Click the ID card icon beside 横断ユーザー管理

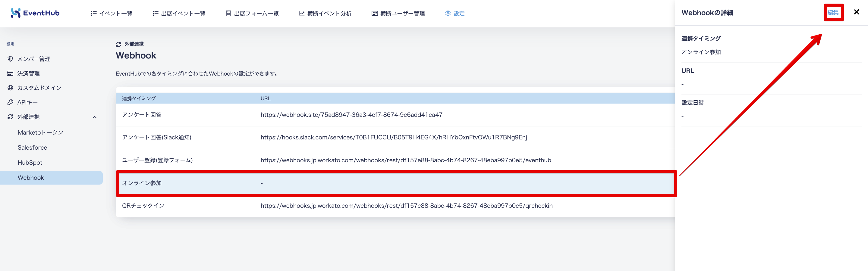[x=374, y=14]
